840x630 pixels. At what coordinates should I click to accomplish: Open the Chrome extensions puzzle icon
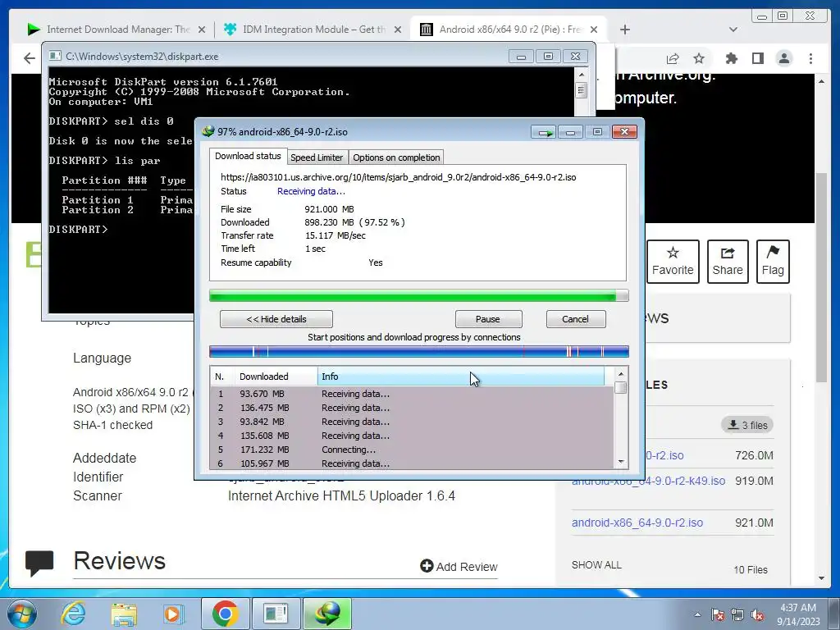(x=731, y=58)
